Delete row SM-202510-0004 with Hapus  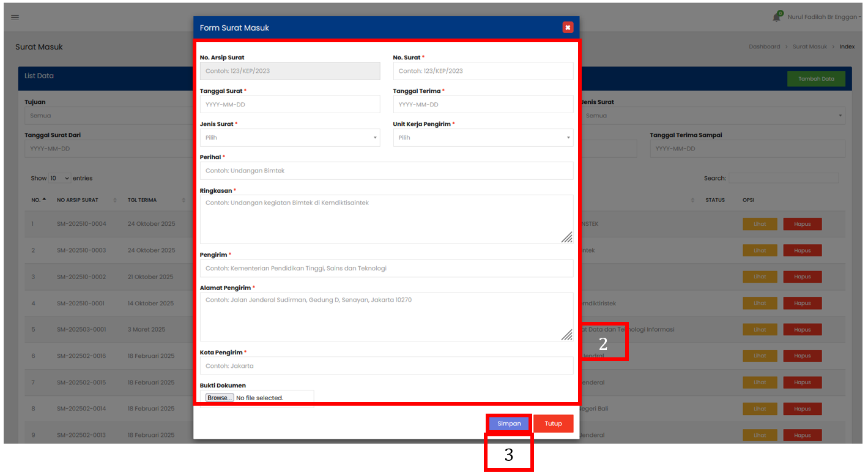(802, 224)
